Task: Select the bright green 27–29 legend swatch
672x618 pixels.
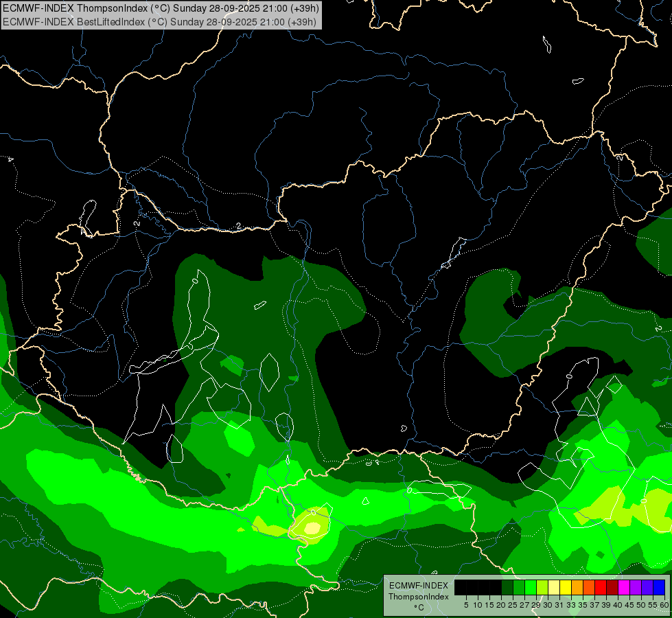Action: click(531, 587)
